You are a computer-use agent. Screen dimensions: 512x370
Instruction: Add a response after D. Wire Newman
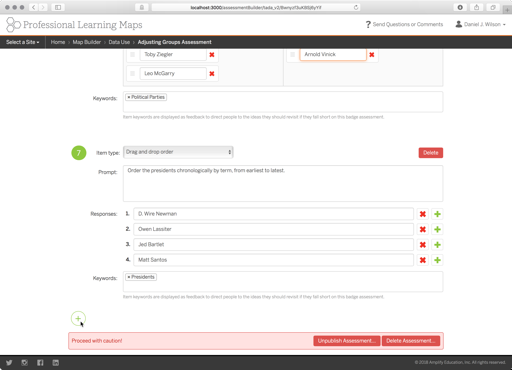click(x=437, y=214)
